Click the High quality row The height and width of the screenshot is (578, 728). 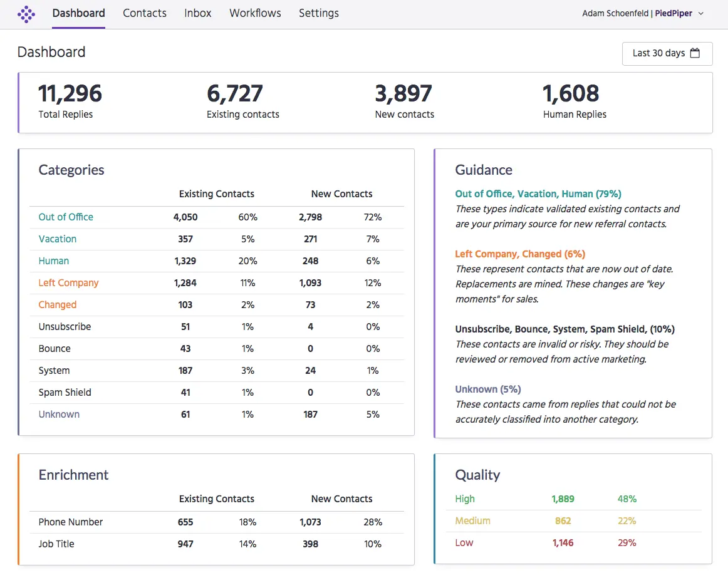[465, 499]
